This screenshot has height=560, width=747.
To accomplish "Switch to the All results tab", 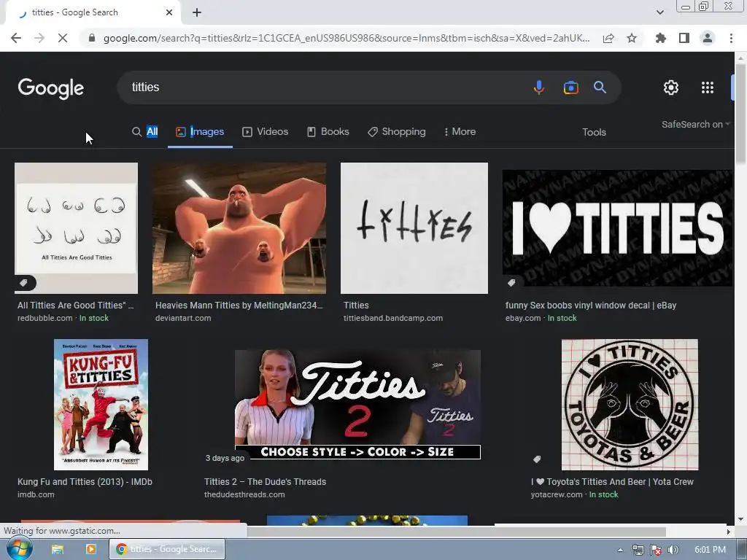I will click(x=145, y=132).
